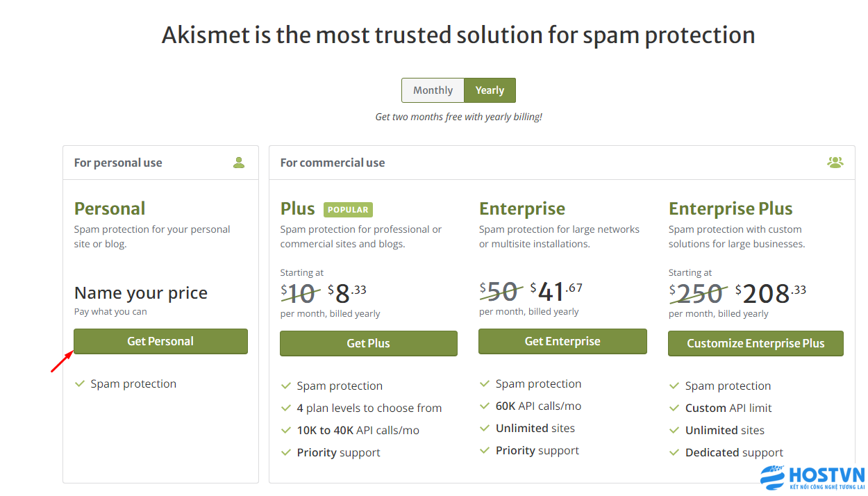
Task: Click the Personal plan heading
Action: (x=110, y=208)
